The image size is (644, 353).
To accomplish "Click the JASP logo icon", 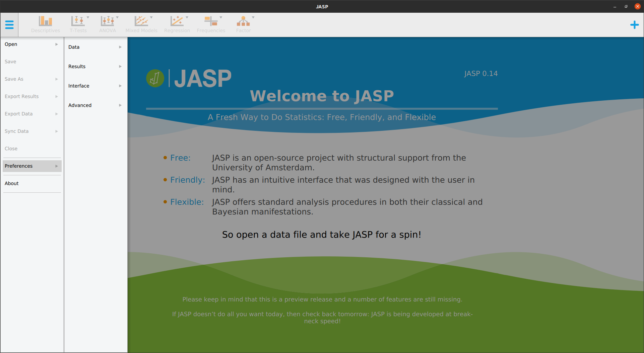I will 155,78.
